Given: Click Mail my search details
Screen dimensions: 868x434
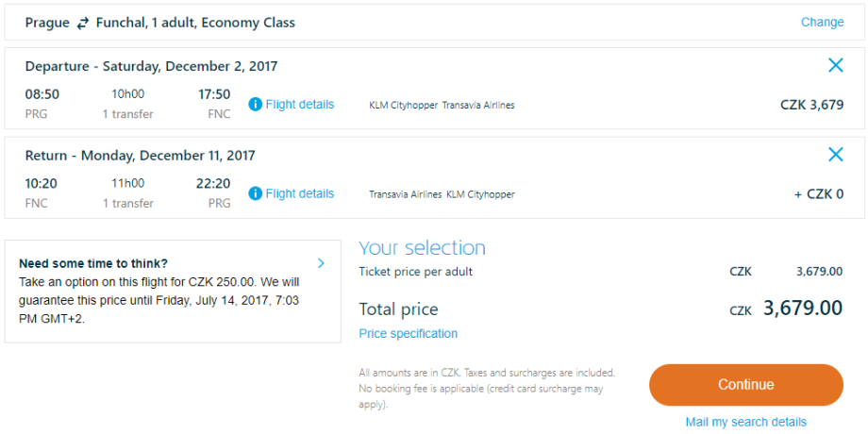Looking at the screenshot, I should [745, 422].
